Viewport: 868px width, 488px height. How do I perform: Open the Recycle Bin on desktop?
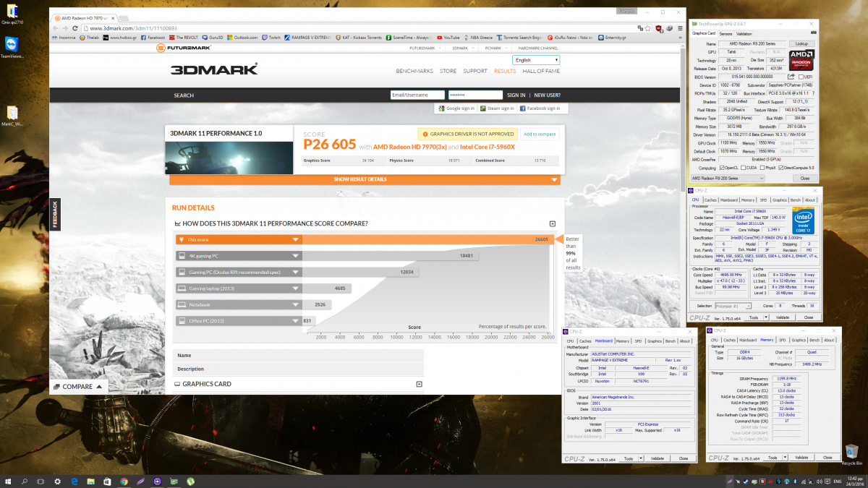pyautogui.click(x=851, y=453)
